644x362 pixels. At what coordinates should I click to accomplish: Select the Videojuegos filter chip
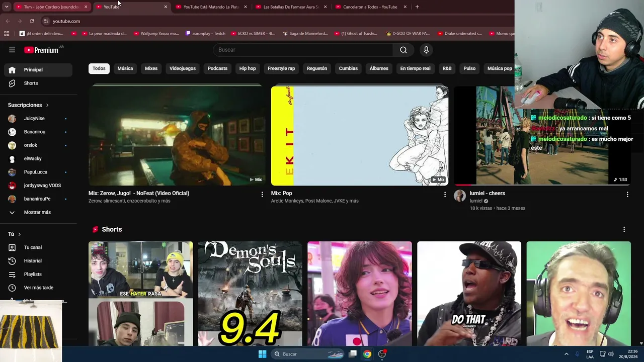[183, 68]
